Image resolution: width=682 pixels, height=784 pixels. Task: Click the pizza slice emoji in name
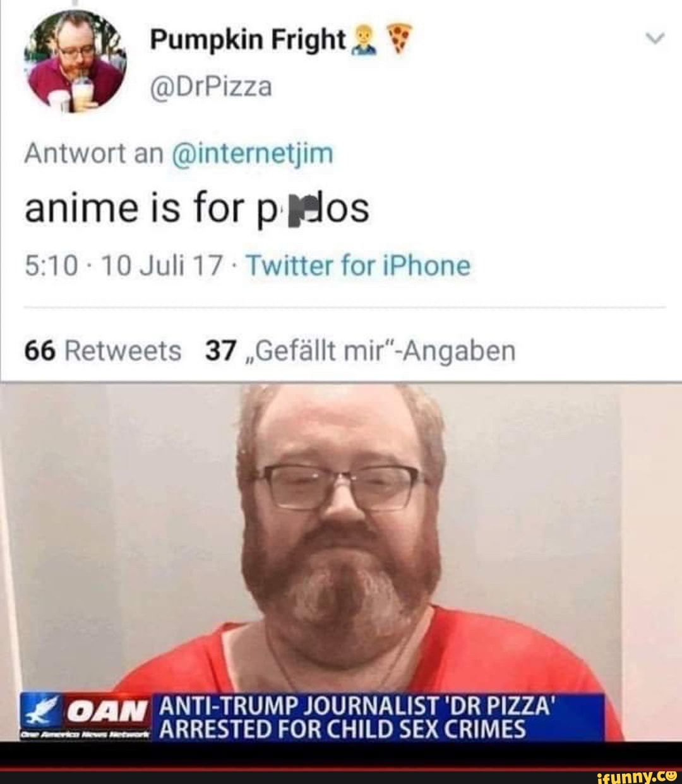pos(395,41)
